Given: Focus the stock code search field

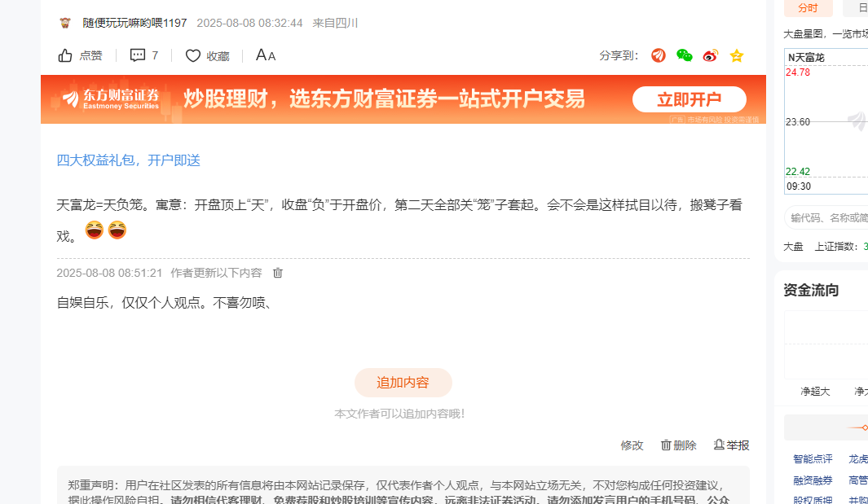Looking at the screenshot, I should coord(826,218).
